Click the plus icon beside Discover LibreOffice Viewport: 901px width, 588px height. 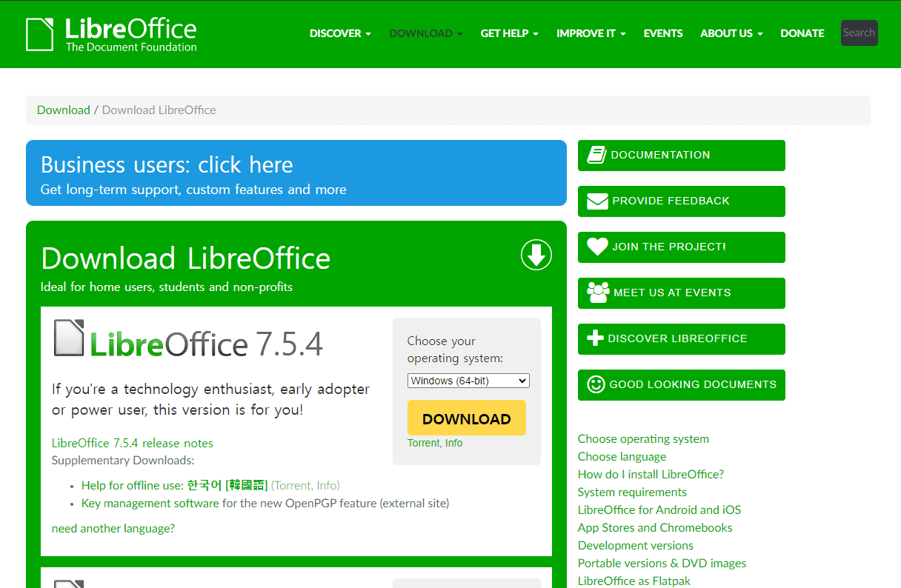click(x=595, y=338)
